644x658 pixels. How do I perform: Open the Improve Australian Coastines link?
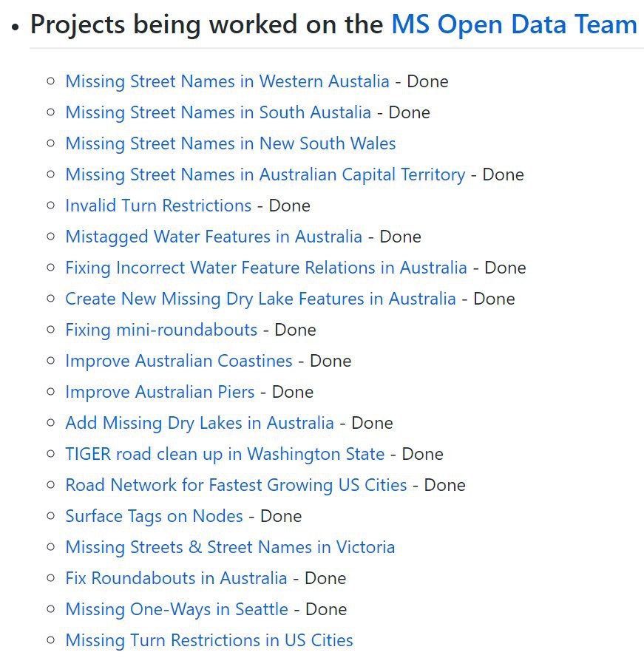point(179,361)
